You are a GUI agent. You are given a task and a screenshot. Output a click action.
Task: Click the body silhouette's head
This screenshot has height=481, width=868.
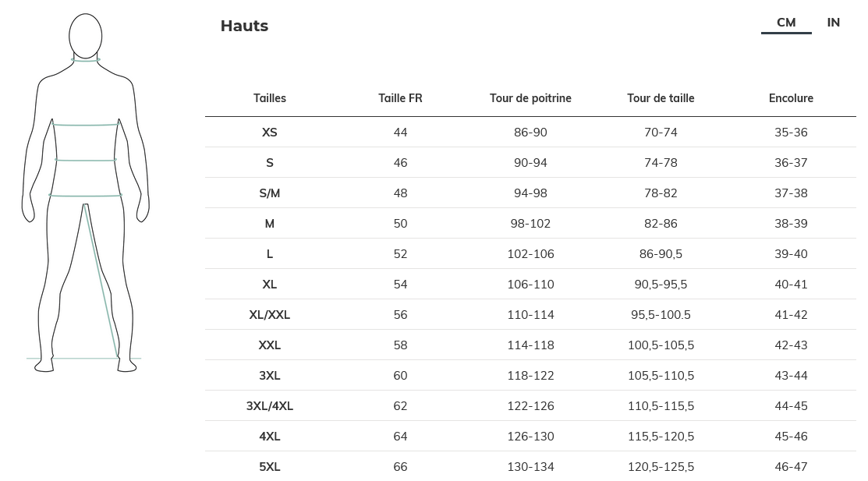[86, 35]
